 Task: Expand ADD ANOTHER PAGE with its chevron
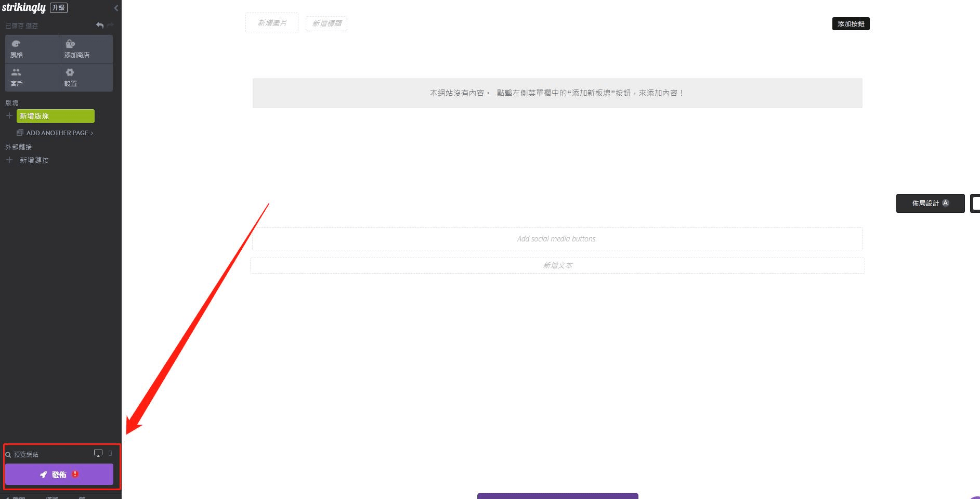point(92,133)
